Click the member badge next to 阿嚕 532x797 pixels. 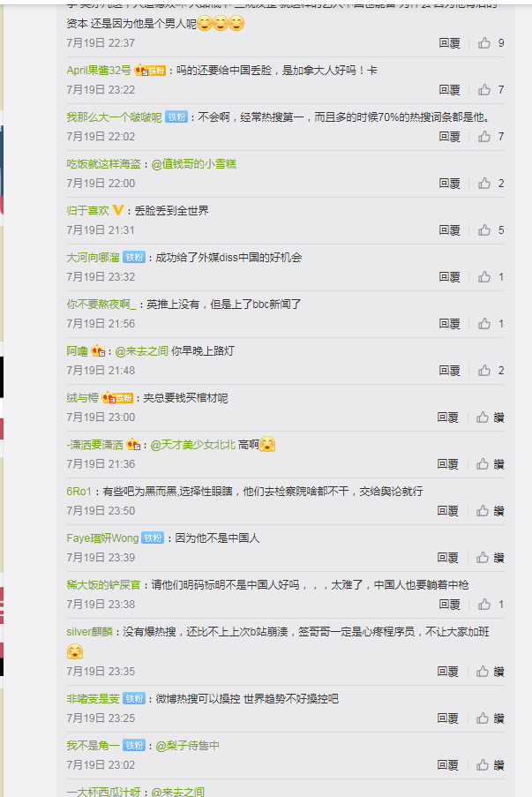coord(98,350)
